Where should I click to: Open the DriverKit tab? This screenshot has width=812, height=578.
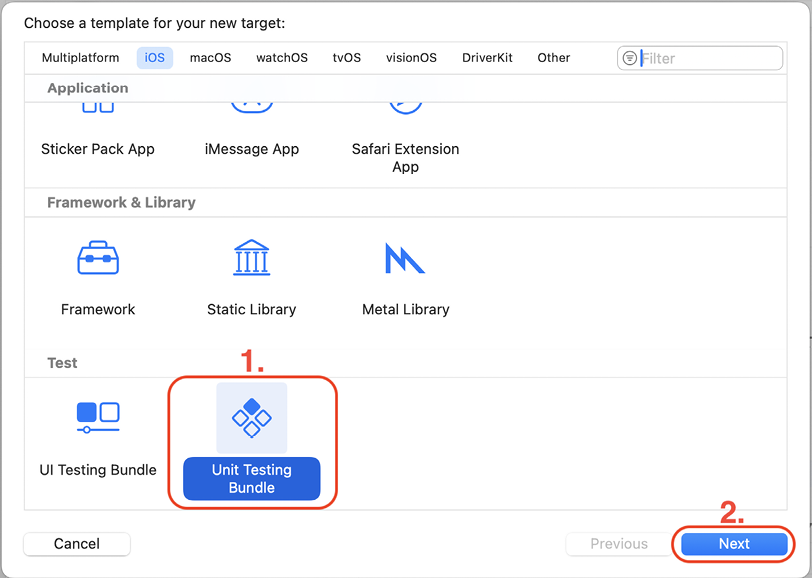click(487, 57)
